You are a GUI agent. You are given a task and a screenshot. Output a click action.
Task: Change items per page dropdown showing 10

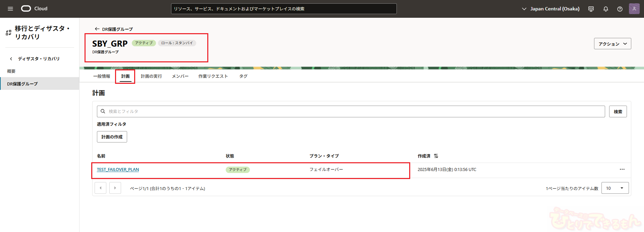click(615, 188)
